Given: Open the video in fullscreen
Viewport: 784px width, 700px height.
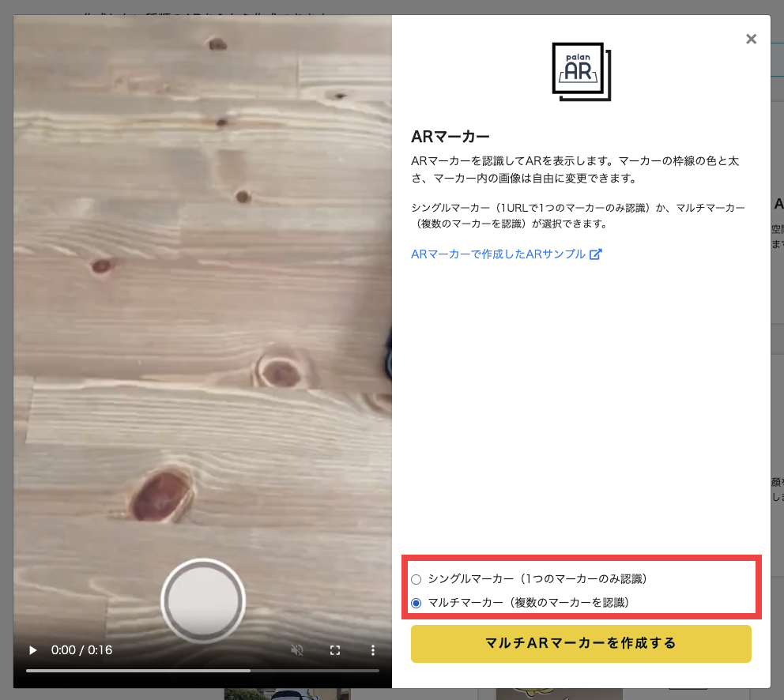Looking at the screenshot, I should (335, 650).
